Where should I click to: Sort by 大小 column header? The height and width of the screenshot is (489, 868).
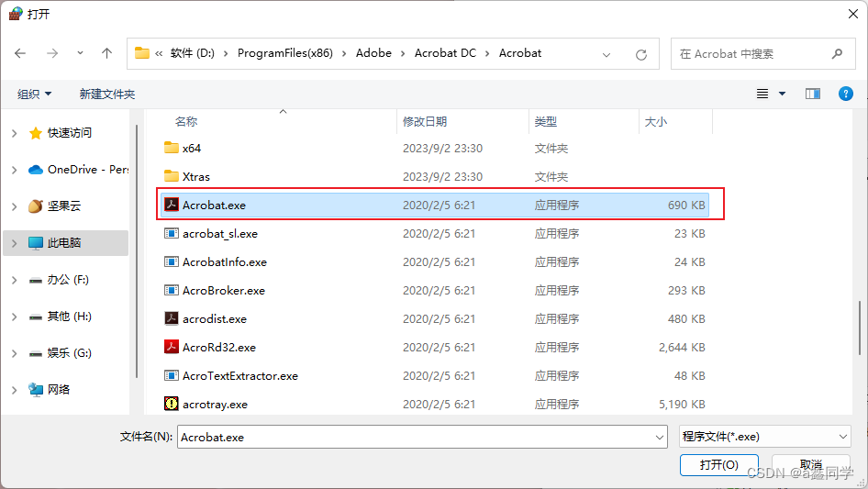tap(656, 121)
